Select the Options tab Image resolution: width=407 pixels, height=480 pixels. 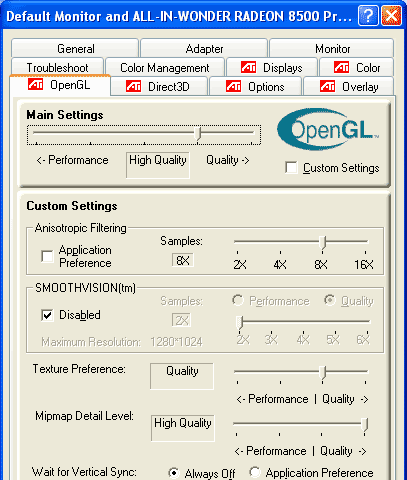(255, 87)
